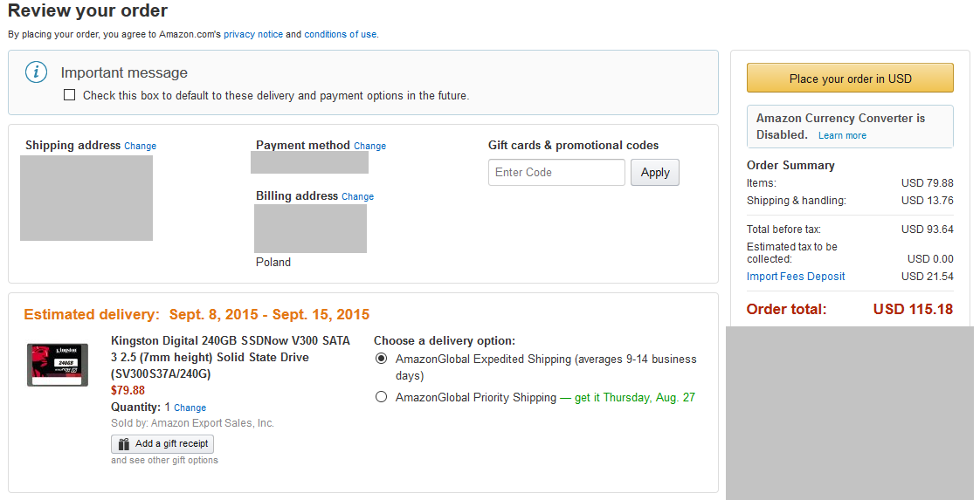980x500 pixels.
Task: Apply the promotional code
Action: point(654,172)
